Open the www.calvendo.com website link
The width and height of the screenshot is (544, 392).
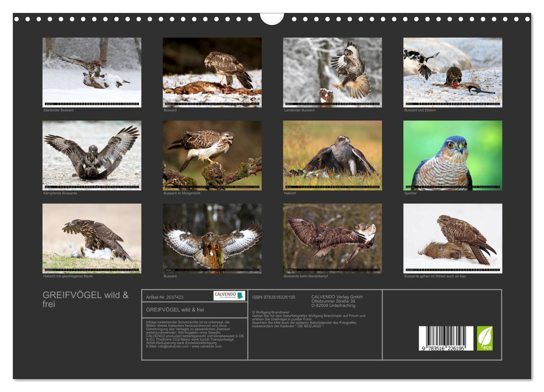(x=207, y=346)
